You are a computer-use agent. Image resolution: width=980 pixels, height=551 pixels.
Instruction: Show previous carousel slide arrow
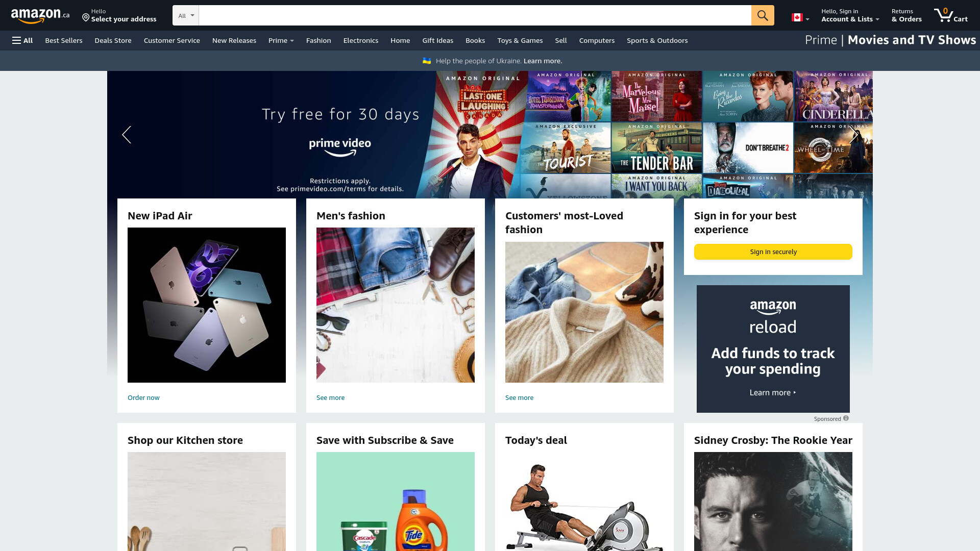pyautogui.click(x=127, y=135)
